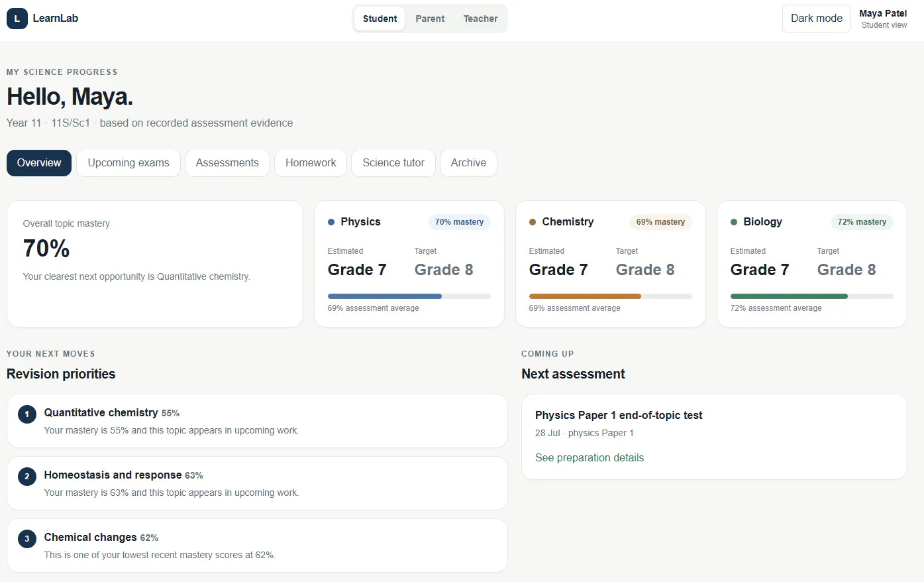Click the Physics progress bar
Screen dimensions: 924x582
click(409, 296)
